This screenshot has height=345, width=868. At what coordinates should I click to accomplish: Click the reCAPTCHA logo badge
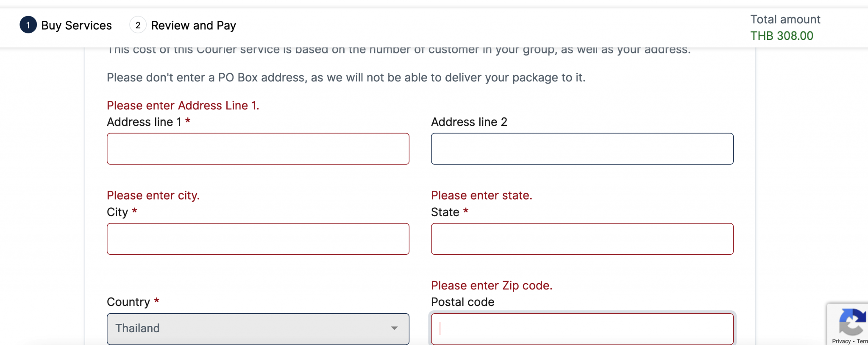click(853, 322)
